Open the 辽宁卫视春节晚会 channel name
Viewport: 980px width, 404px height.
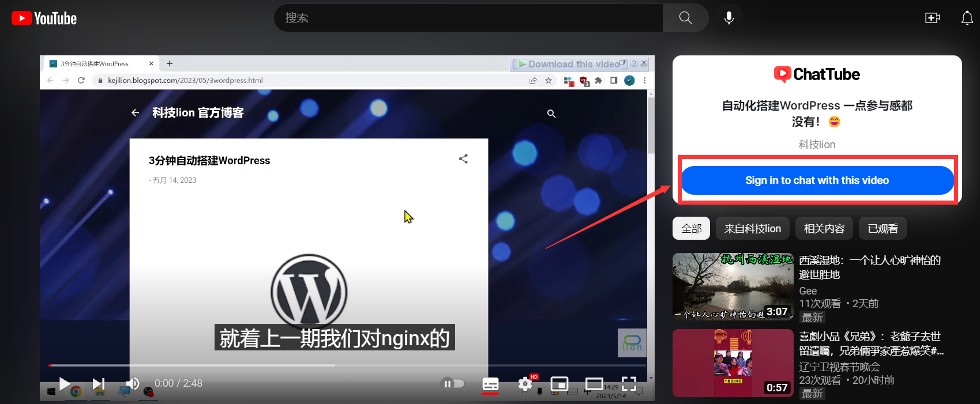[x=839, y=367]
